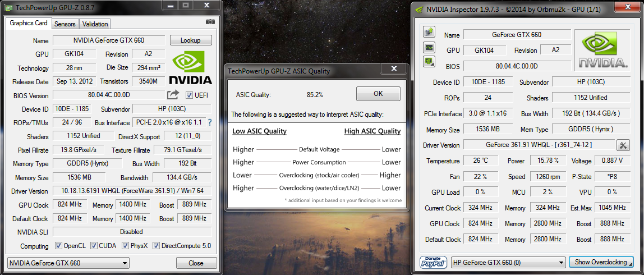644x275 pixels.
Task: Toggle the UEFI checkbox
Action: (190, 95)
